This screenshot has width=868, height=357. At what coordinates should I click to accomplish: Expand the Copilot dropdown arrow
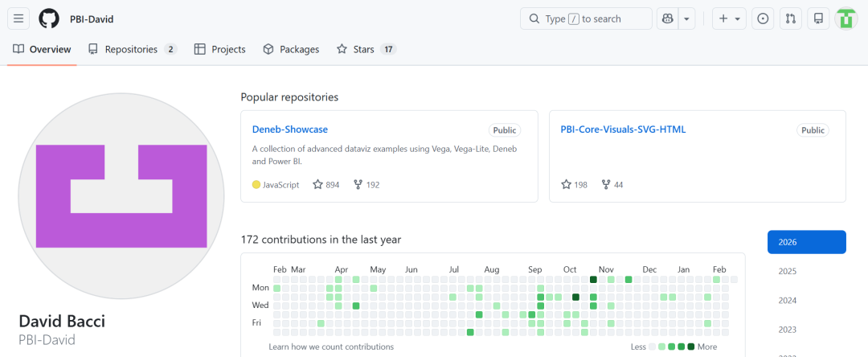pyautogui.click(x=686, y=18)
